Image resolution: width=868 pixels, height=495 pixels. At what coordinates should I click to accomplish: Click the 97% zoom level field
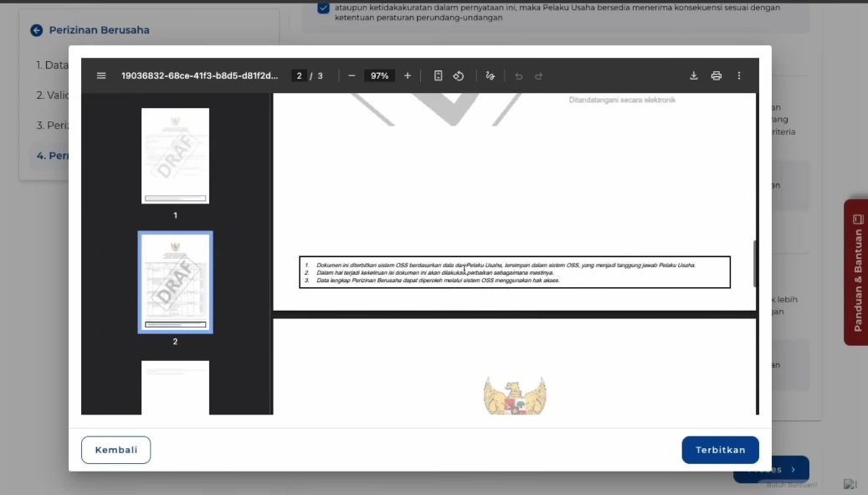[379, 75]
